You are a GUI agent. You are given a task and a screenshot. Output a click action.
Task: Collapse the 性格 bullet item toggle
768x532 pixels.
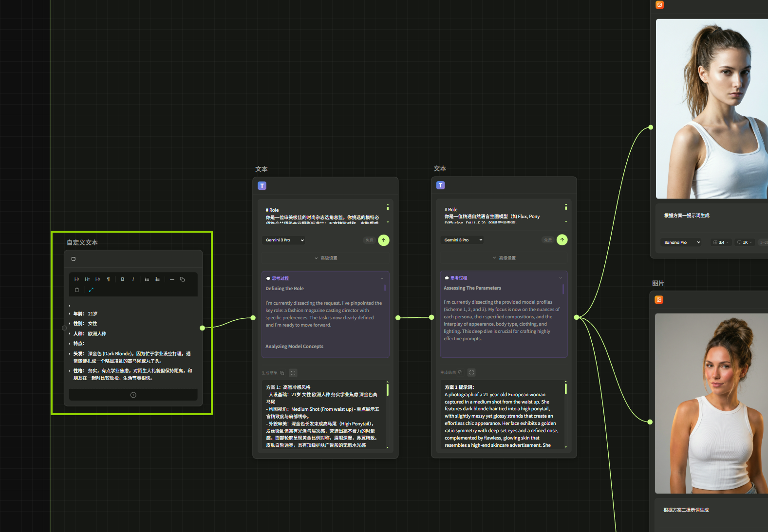[x=70, y=371]
